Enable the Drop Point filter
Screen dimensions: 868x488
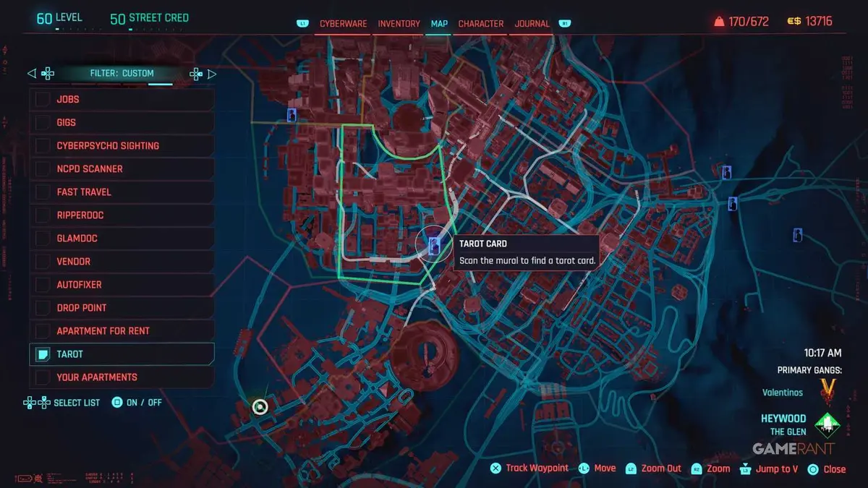(x=43, y=307)
